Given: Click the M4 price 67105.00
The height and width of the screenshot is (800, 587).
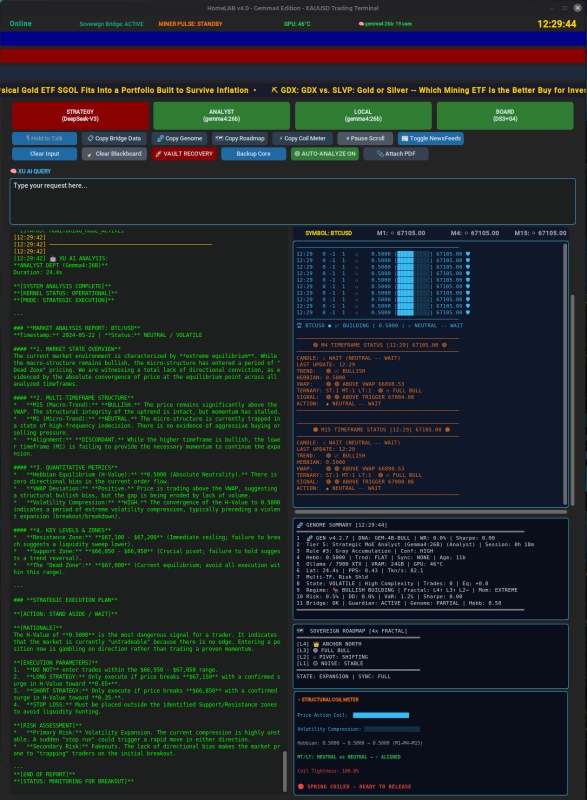Looking at the screenshot, I should tap(475, 233).
